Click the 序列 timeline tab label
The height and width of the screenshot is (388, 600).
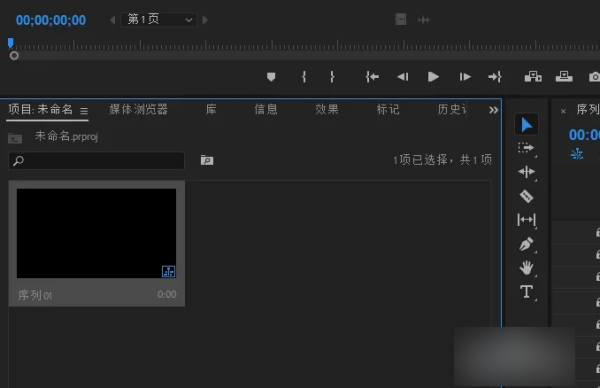pos(588,109)
